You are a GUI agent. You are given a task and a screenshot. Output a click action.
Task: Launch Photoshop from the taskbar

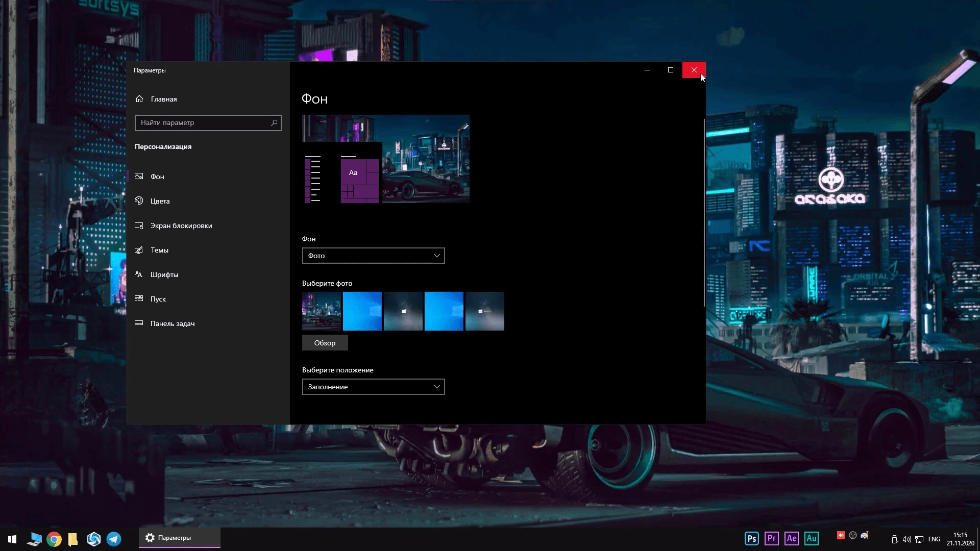[x=752, y=539]
